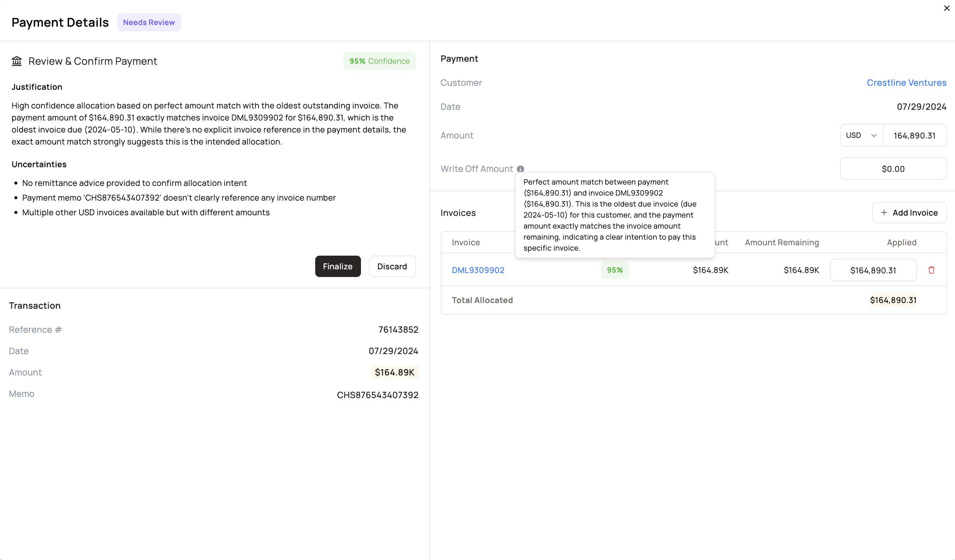Click the Write Off Amount info icon
This screenshot has width=955, height=560.
pos(520,169)
